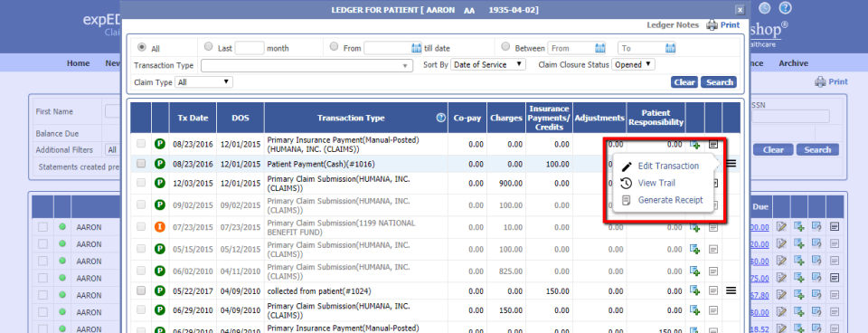This screenshot has width=868, height=333.
Task: Click the pencil edit icon in background 75.00 due row
Action: [781, 278]
